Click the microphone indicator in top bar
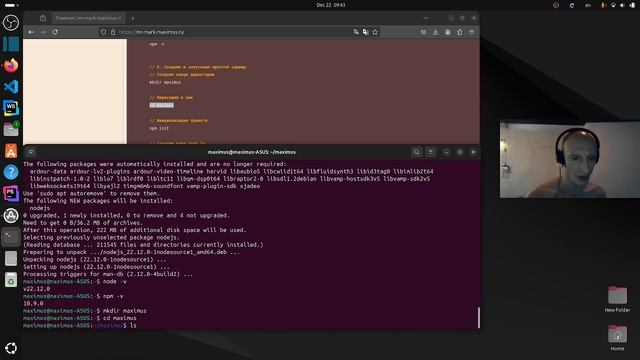This screenshot has height=360, width=640. click(603, 5)
